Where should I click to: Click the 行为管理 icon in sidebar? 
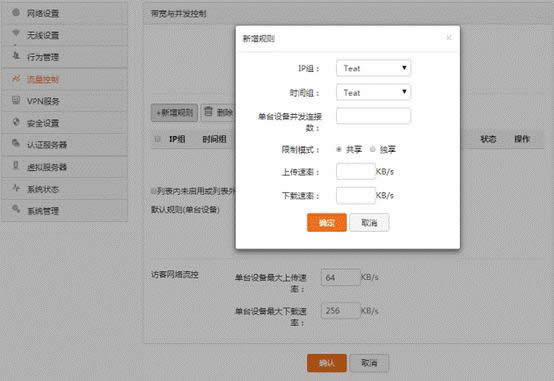[16, 56]
